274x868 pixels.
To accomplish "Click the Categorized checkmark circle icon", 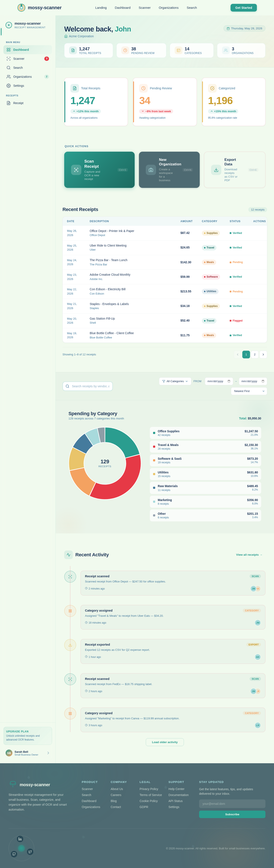I will 212,88.
